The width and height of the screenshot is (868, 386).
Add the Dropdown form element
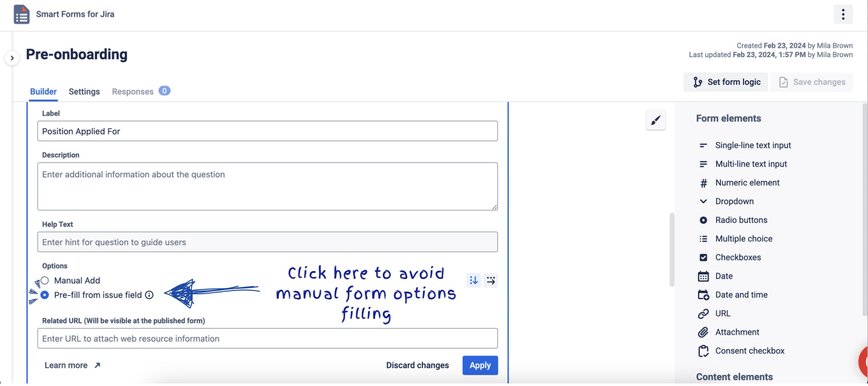tap(734, 201)
